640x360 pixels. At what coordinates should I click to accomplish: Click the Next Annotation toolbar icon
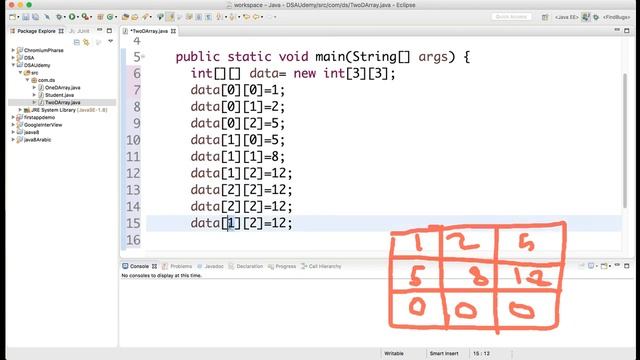[x=220, y=17]
